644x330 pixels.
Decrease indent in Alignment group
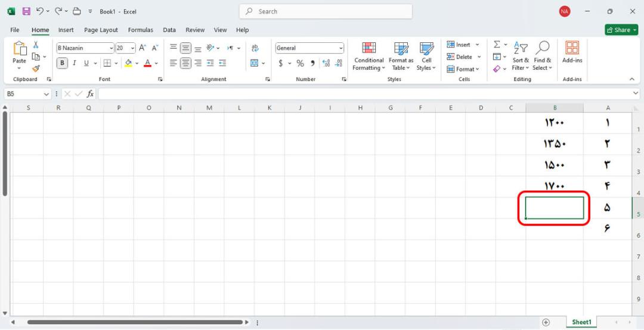click(210, 63)
